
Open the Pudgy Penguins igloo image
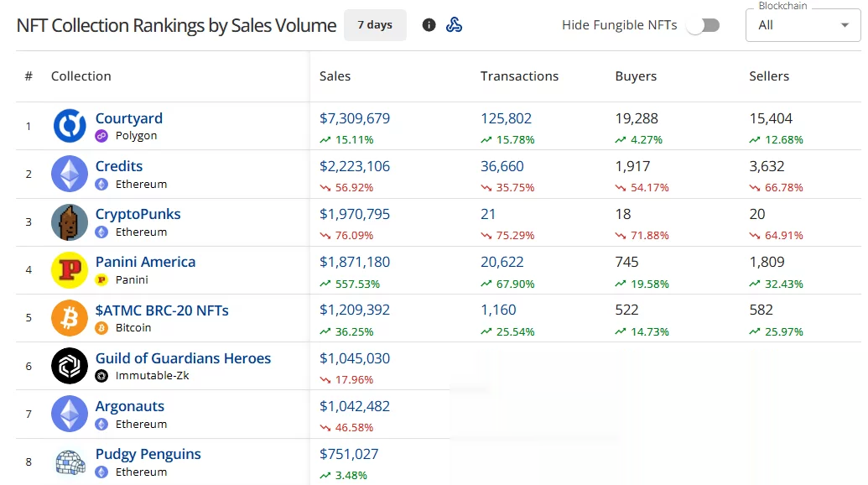70,462
